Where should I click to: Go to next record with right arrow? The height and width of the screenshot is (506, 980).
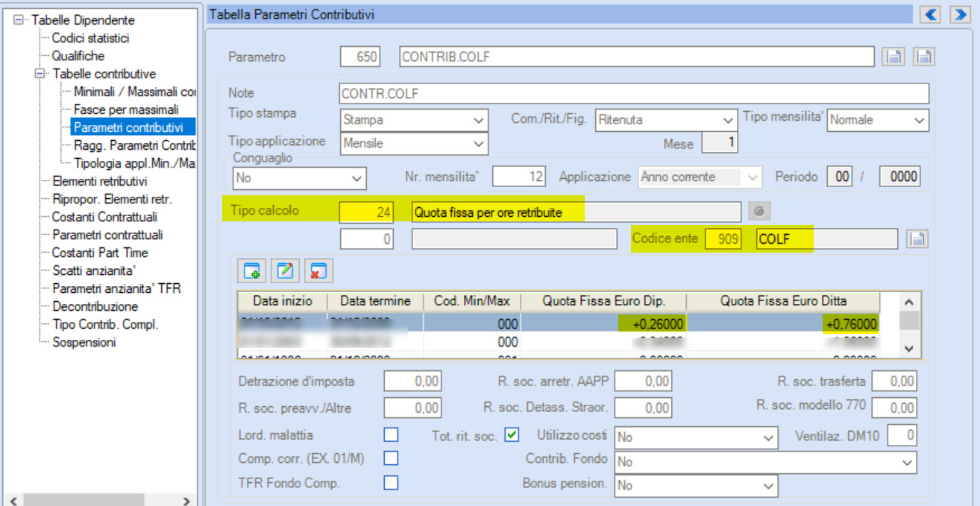(x=959, y=13)
